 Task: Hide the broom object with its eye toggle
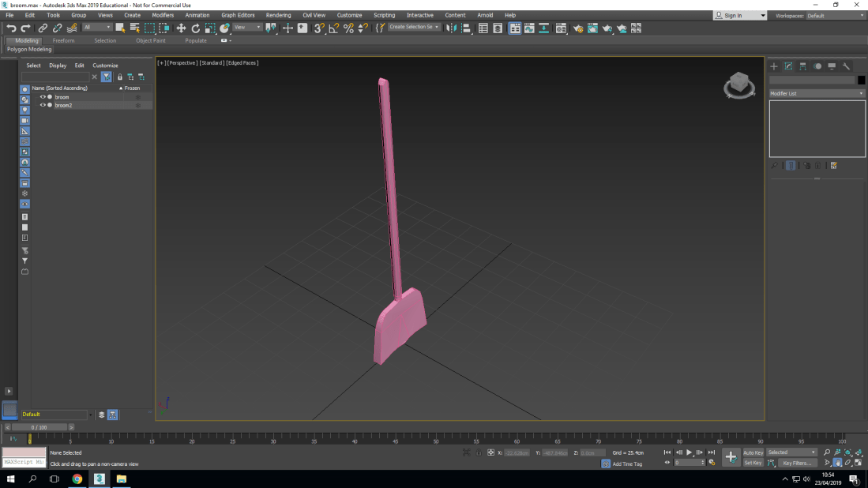[x=43, y=97]
